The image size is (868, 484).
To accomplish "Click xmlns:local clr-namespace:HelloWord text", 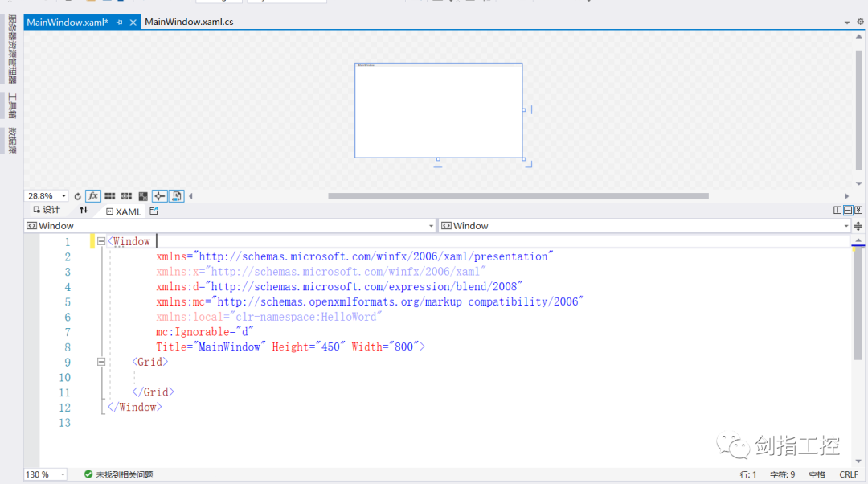I will [268, 317].
